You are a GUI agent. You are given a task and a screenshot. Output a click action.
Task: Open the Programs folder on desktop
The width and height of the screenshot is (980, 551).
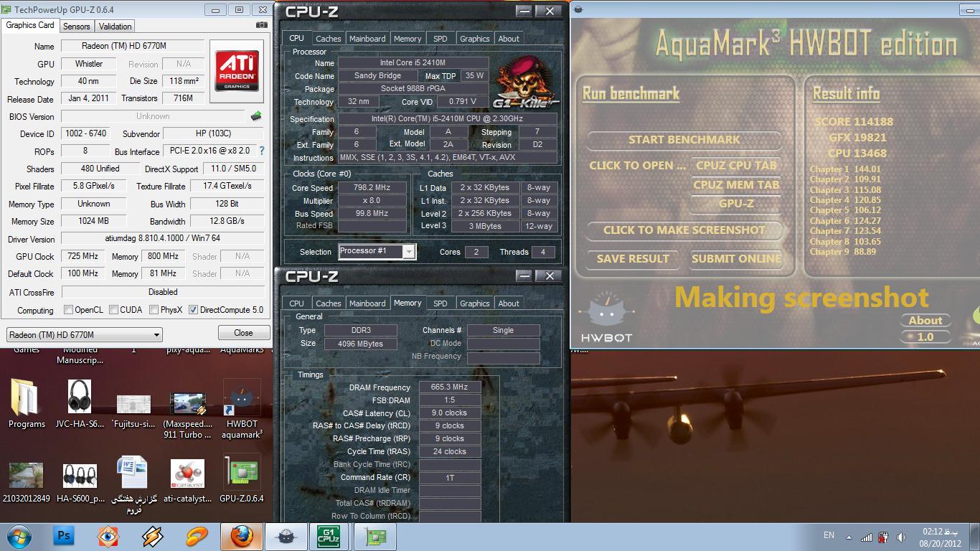[27, 403]
